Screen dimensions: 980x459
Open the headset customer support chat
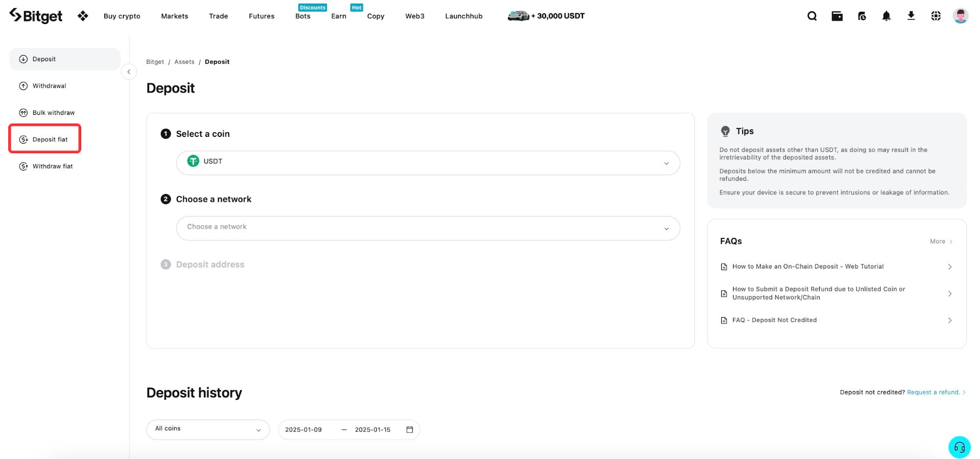960,447
